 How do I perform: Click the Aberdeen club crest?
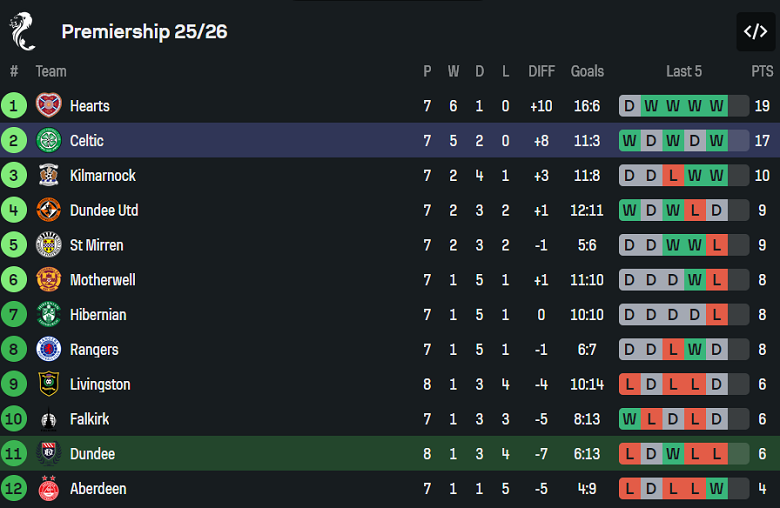point(49,489)
